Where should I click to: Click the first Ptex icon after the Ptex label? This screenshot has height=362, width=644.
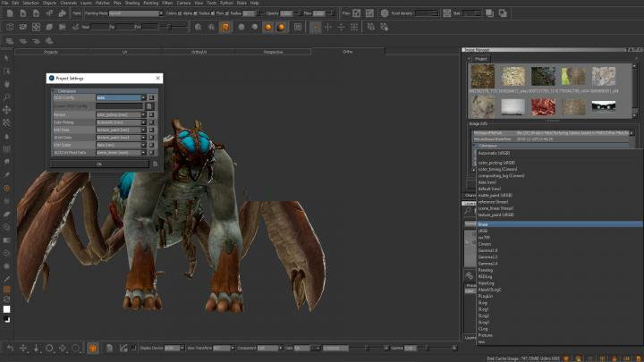357,13
